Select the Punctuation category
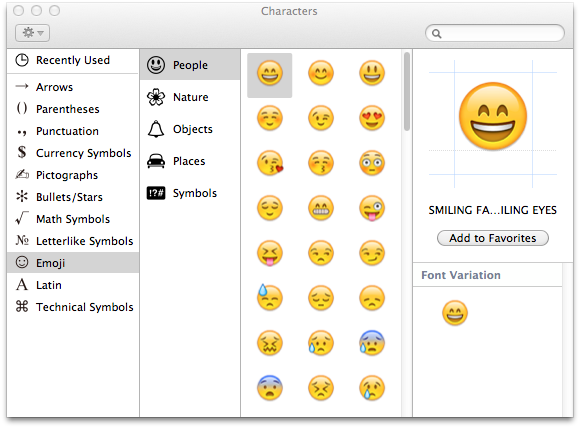This screenshot has width=580, height=428. [x=72, y=131]
